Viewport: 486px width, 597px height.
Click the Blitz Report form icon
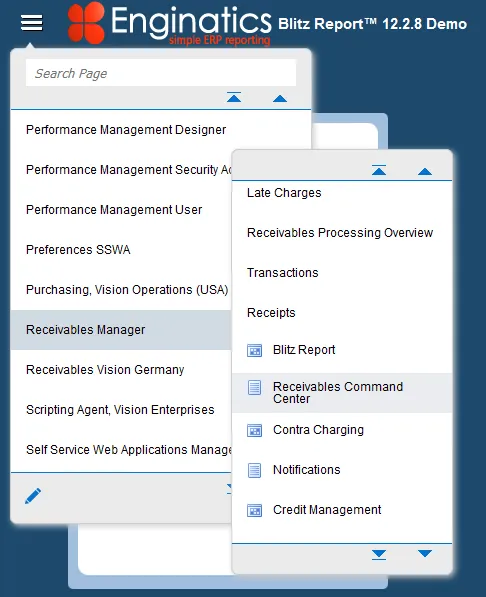point(254,350)
